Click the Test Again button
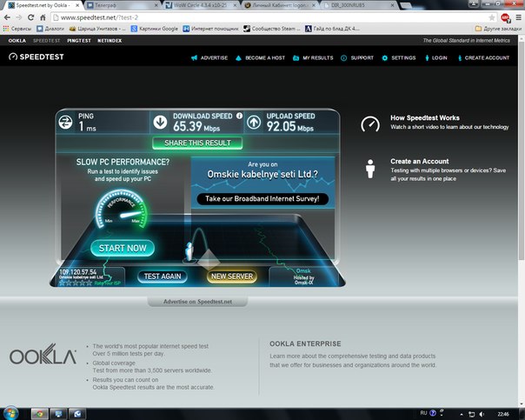Viewport: 525px width, 420px height. click(x=163, y=277)
